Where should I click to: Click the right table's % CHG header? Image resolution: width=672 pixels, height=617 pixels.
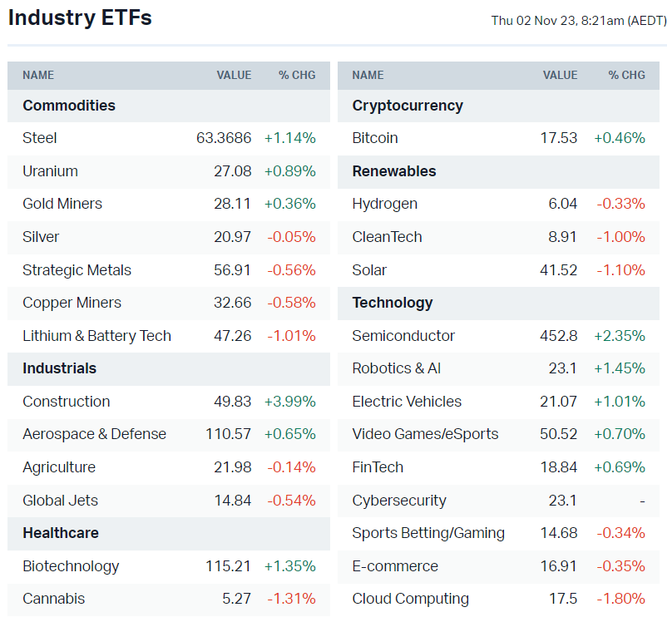(x=626, y=75)
